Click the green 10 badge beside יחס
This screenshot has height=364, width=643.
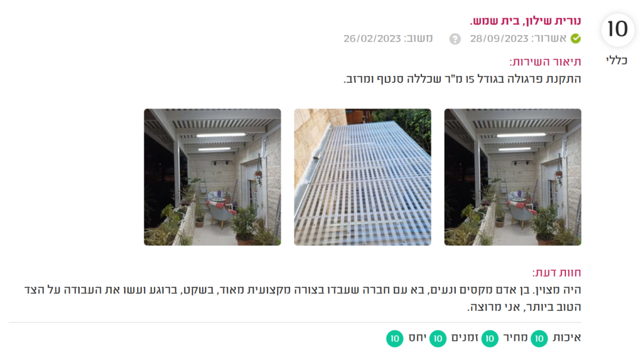click(394, 339)
